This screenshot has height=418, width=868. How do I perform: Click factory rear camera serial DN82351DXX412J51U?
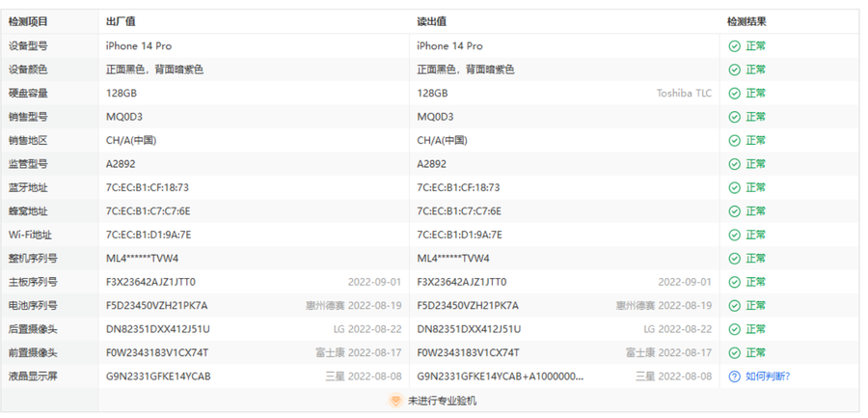(x=158, y=329)
